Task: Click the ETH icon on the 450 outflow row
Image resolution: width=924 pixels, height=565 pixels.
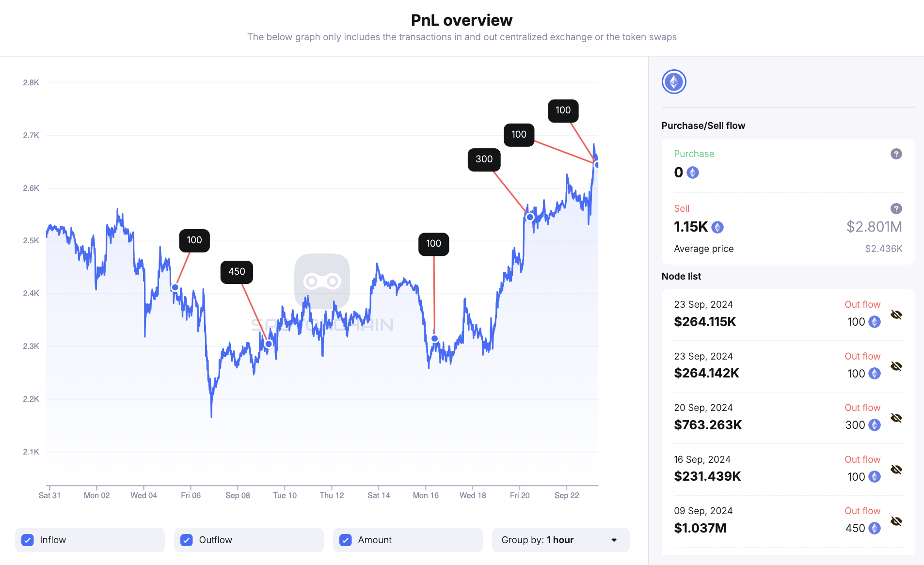Action: (874, 528)
